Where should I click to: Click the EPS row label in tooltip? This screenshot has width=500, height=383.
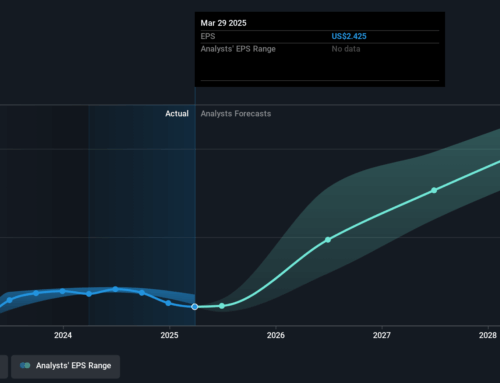pyautogui.click(x=208, y=36)
